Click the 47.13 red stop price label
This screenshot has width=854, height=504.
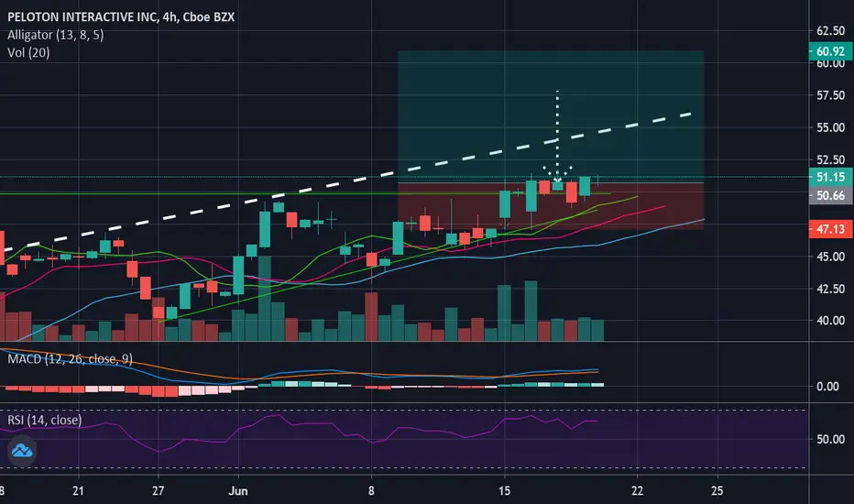pyautogui.click(x=830, y=229)
